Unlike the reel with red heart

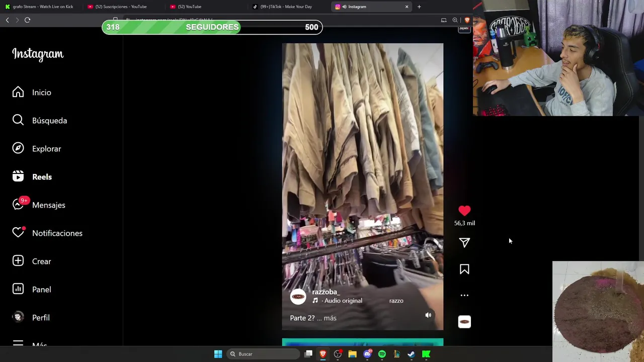click(x=464, y=211)
